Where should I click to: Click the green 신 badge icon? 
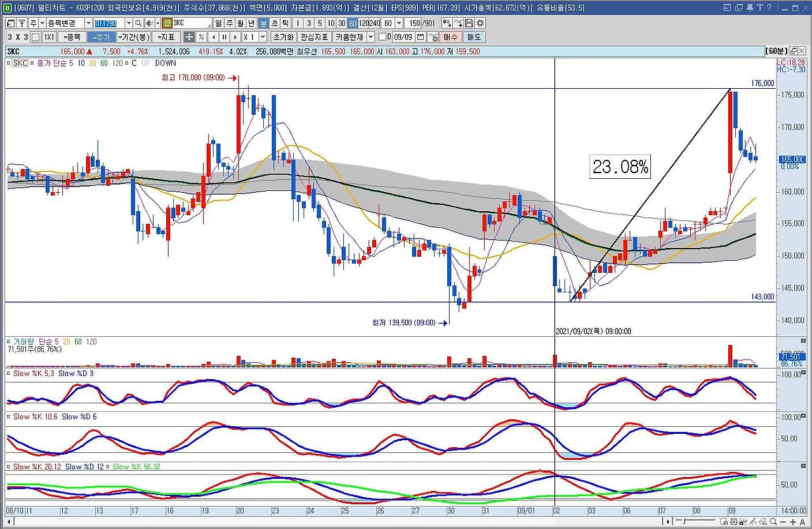[x=167, y=23]
